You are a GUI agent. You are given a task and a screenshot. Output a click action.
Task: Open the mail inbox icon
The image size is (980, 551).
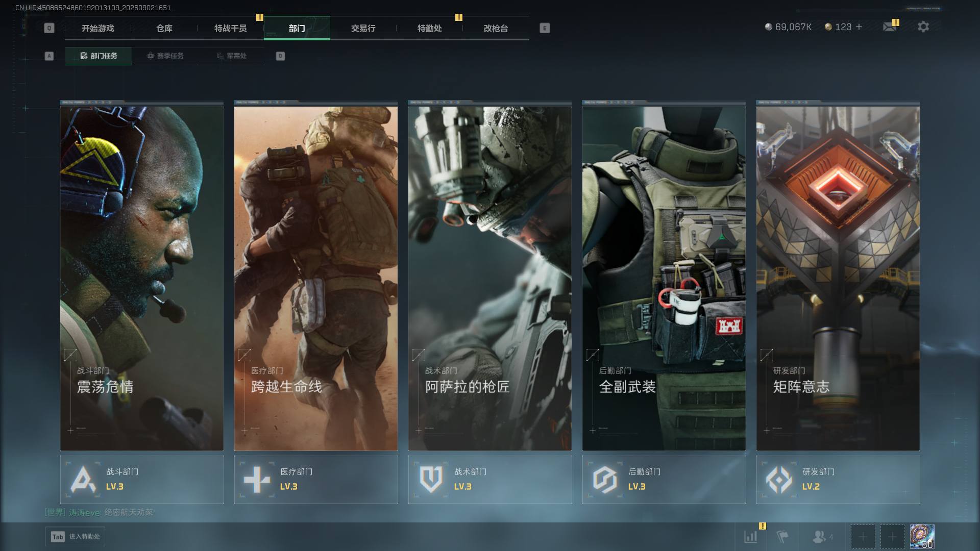click(890, 27)
